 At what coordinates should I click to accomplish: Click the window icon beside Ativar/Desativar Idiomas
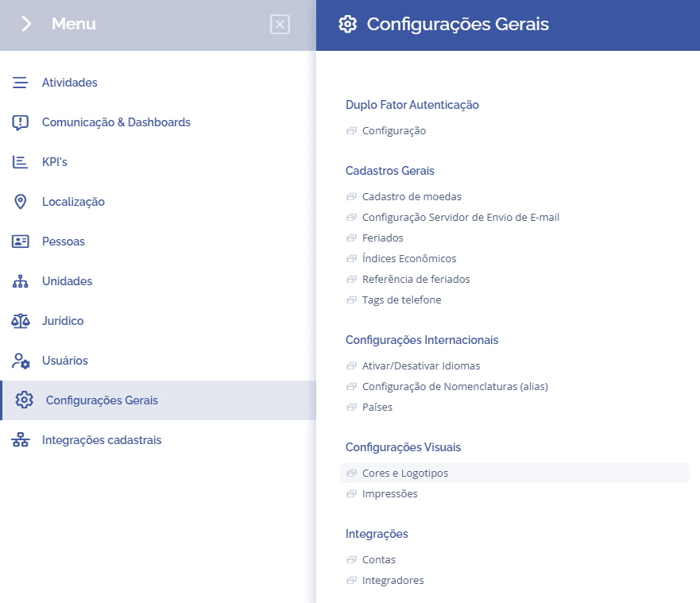click(352, 366)
